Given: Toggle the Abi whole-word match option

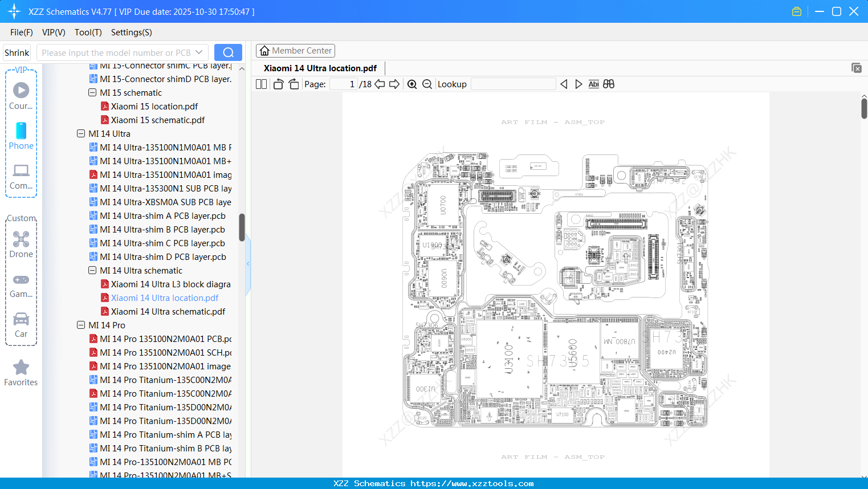Looking at the screenshot, I should pyautogui.click(x=594, y=84).
